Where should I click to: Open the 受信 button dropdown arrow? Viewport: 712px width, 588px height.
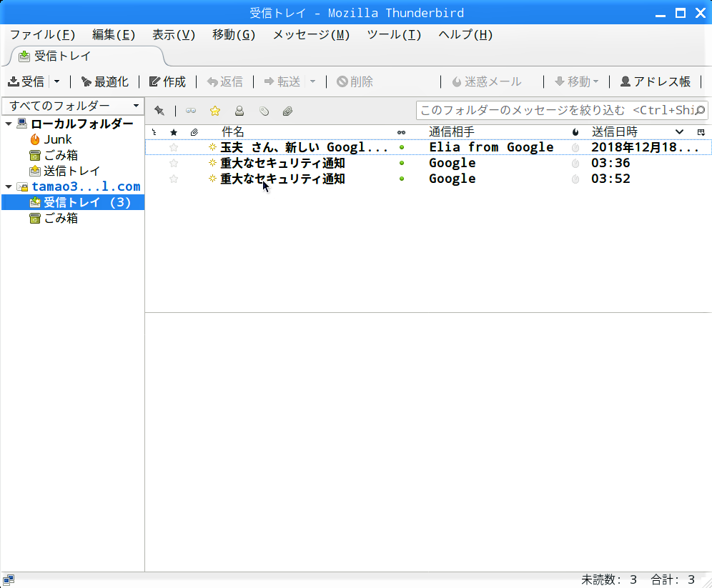56,81
